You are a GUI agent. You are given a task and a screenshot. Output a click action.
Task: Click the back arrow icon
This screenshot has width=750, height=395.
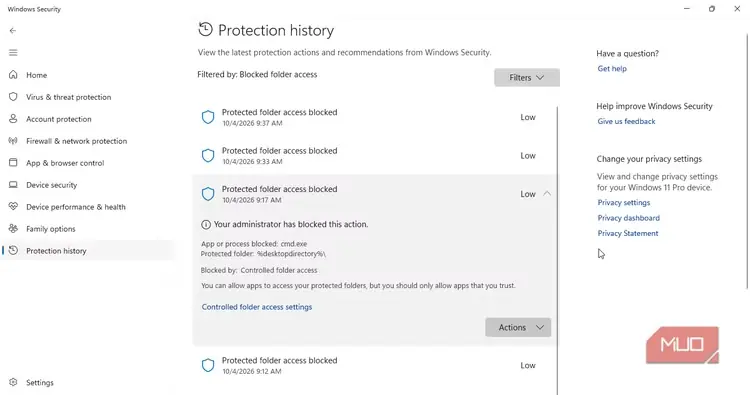[13, 31]
